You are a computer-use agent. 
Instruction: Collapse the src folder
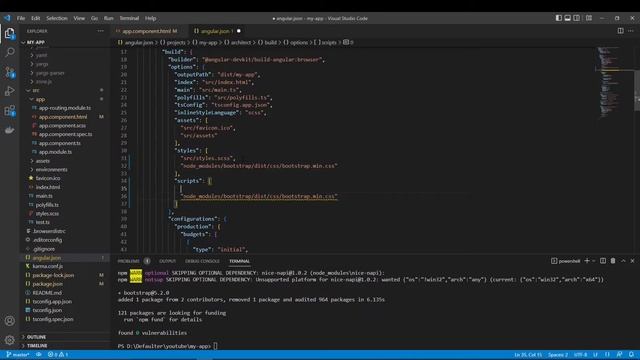pos(36,90)
